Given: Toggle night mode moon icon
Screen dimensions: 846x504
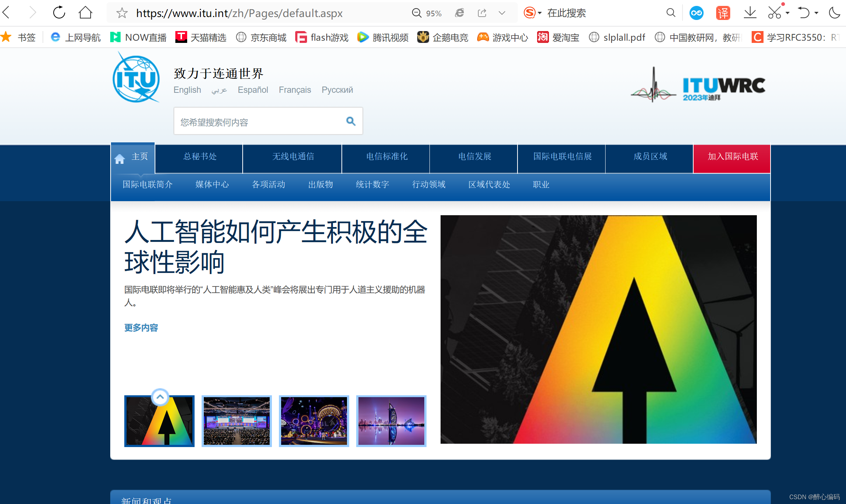Looking at the screenshot, I should pos(835,13).
